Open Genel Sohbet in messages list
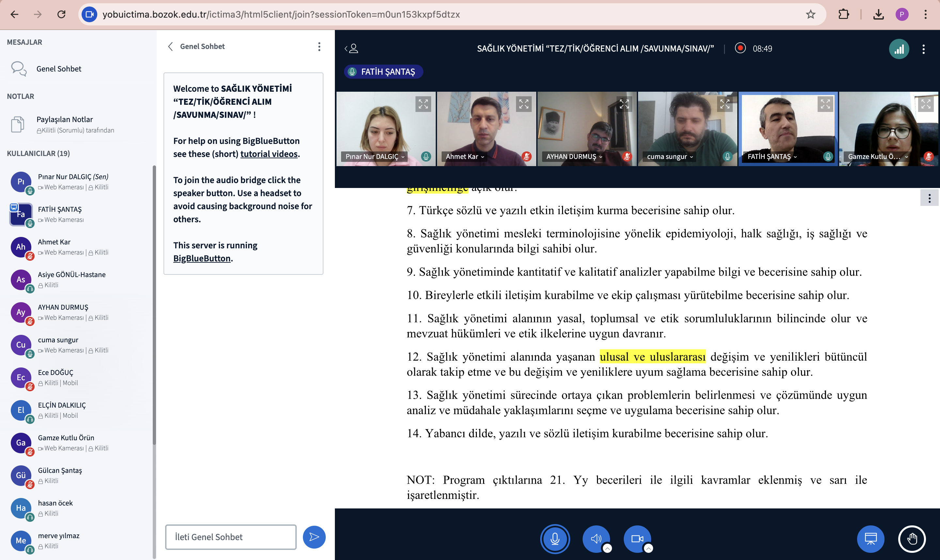Image resolution: width=940 pixels, height=560 pixels. click(58, 69)
